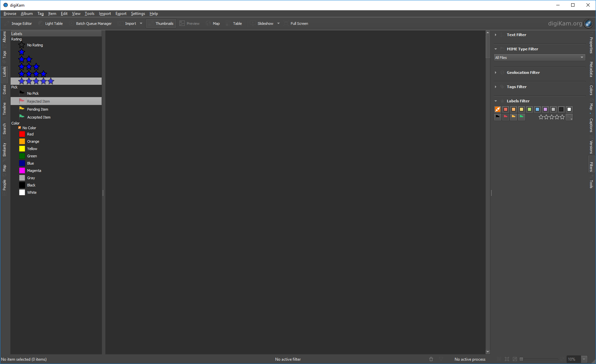Click the No Color label filter icon
The width and height of the screenshot is (596, 364).
(x=497, y=109)
